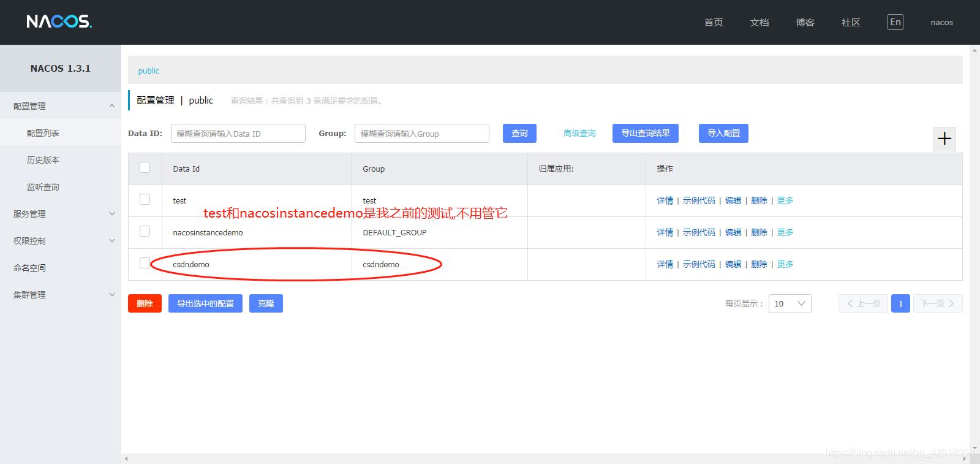
Task: Click 更多 for csdndemo row
Action: tap(785, 264)
